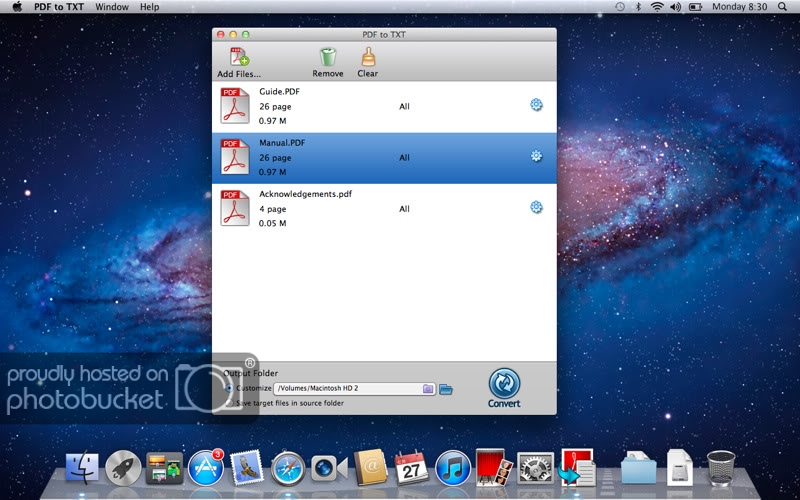This screenshot has height=500, width=800.
Task: Open Photo Booth from the dock
Action: click(x=494, y=467)
